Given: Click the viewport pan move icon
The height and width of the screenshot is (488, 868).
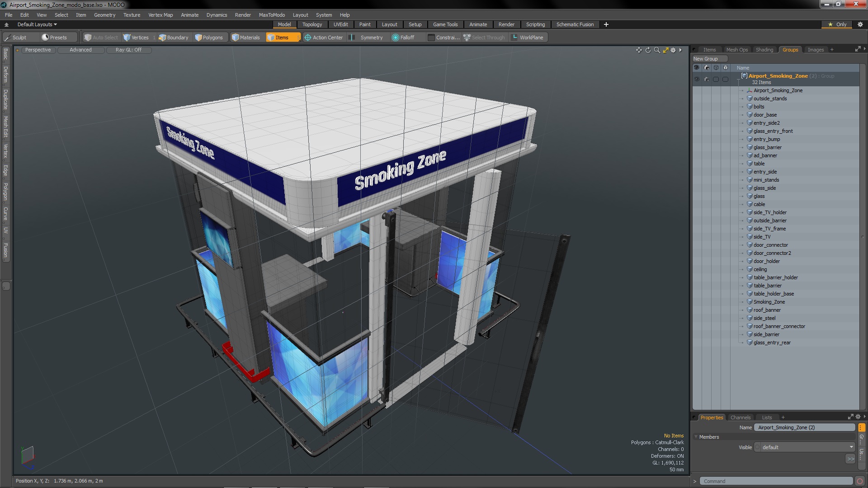Looking at the screenshot, I should tap(639, 50).
